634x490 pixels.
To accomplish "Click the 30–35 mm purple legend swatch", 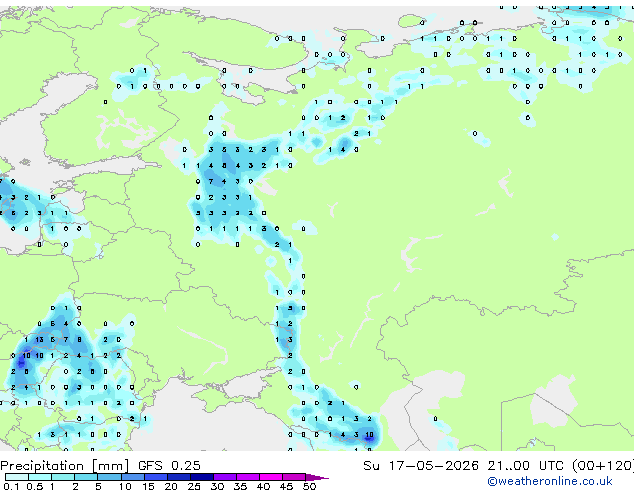I will [225, 477].
